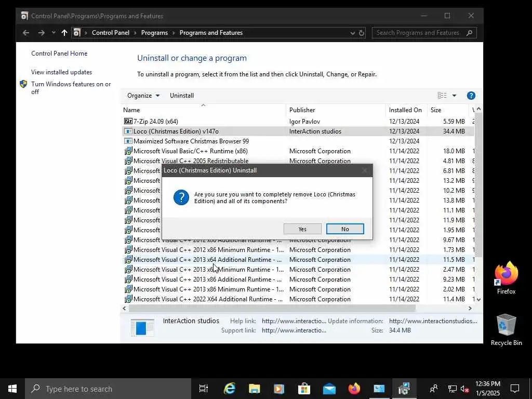The width and height of the screenshot is (532, 399).
Task: Sort by the Installed On column header
Action: click(406, 110)
